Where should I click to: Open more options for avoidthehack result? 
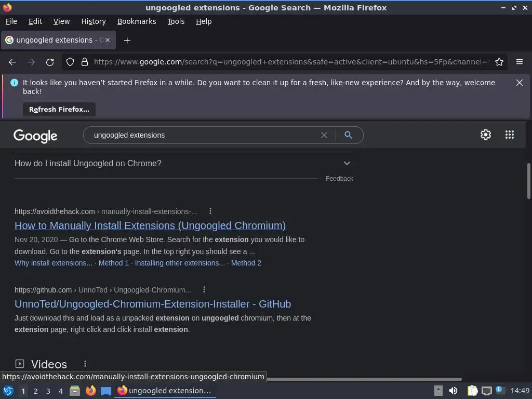click(x=210, y=211)
